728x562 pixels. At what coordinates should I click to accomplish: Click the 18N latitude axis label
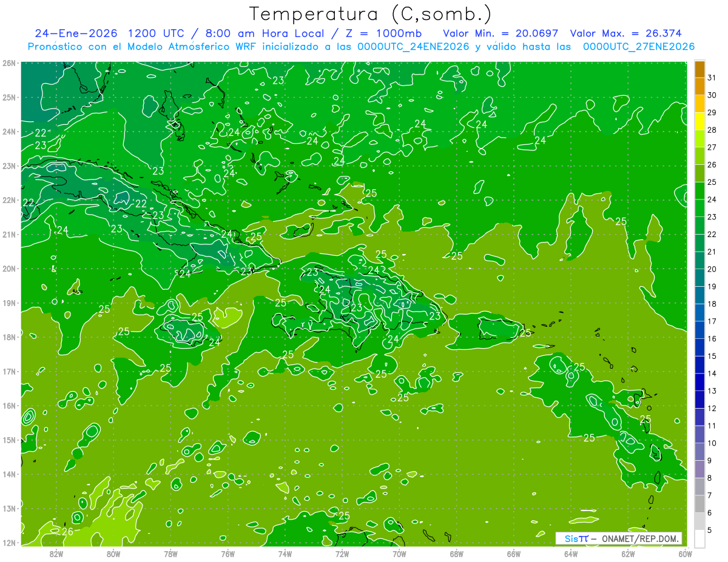tap(9, 337)
